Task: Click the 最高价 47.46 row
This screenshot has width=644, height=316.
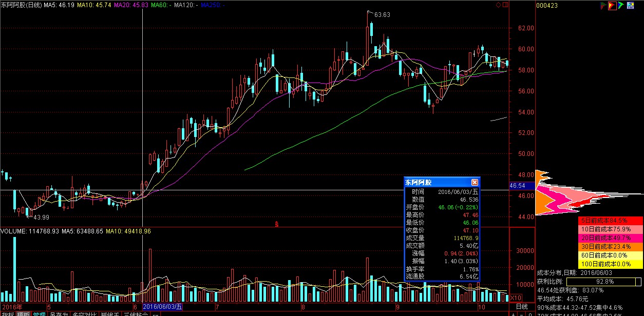Action: [x=442, y=215]
